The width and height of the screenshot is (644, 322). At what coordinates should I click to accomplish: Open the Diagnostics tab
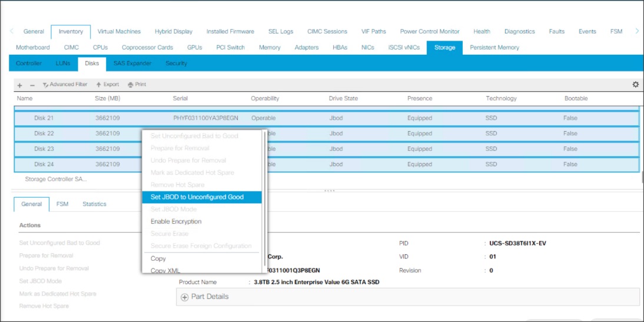pos(520,31)
